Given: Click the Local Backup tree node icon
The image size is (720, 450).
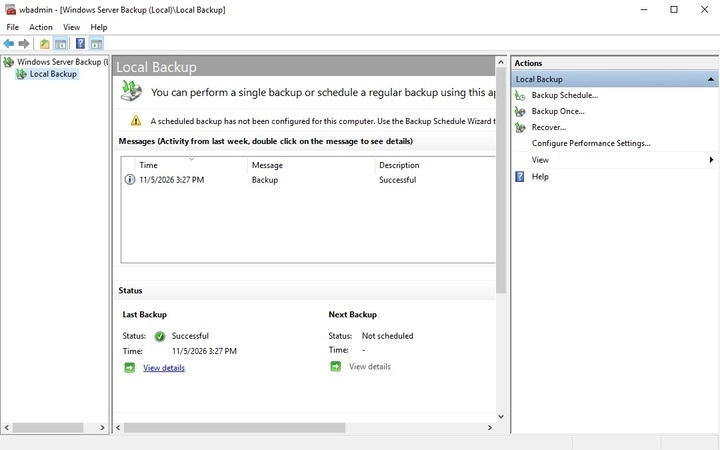Looking at the screenshot, I should click(21, 74).
